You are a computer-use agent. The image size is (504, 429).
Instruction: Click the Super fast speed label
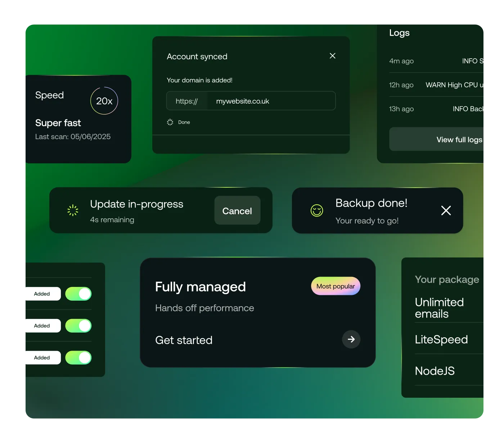pyautogui.click(x=58, y=123)
